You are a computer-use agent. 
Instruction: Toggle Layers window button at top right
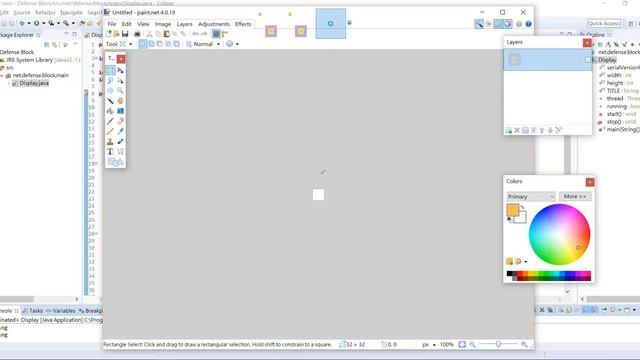pos(498,24)
